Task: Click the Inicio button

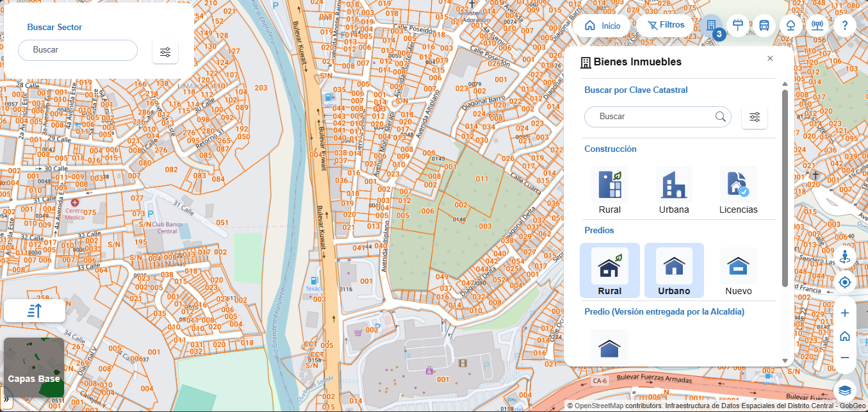Action: coord(602,26)
